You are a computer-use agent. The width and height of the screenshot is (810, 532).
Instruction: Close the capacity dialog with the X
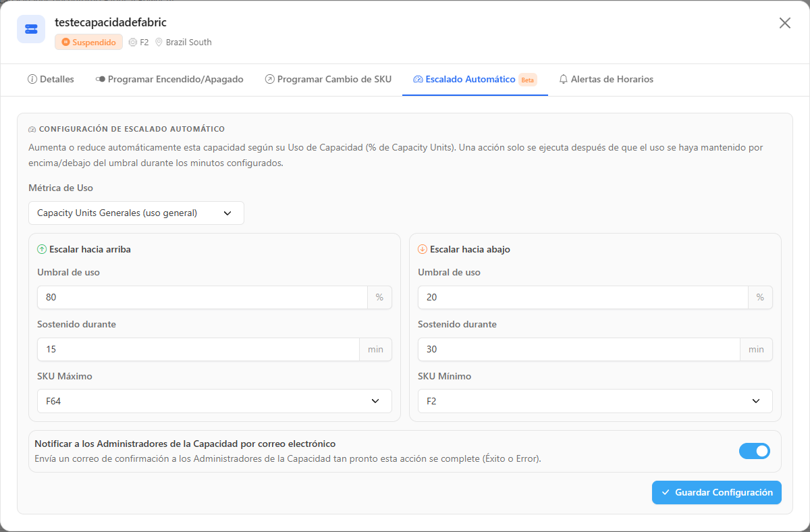tap(785, 23)
